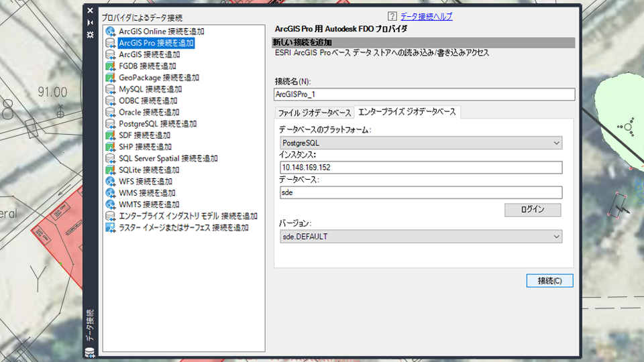Select FGDB 接続を追加
Image resolution: width=644 pixels, height=362 pixels.
point(147,66)
